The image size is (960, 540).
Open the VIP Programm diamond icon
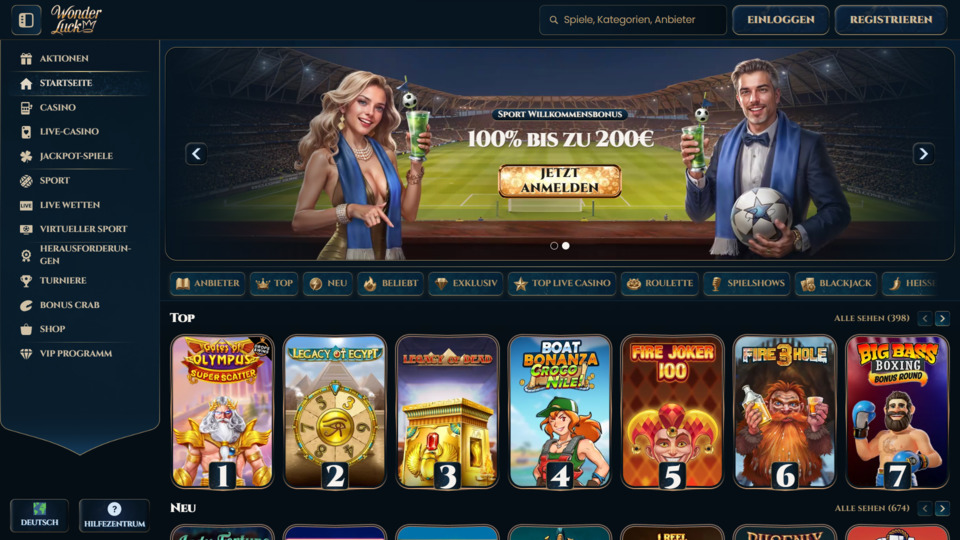(x=26, y=354)
